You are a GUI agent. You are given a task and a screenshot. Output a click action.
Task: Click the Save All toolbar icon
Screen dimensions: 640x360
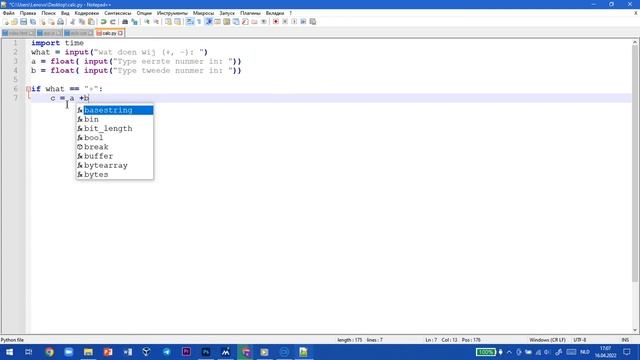click(x=33, y=22)
